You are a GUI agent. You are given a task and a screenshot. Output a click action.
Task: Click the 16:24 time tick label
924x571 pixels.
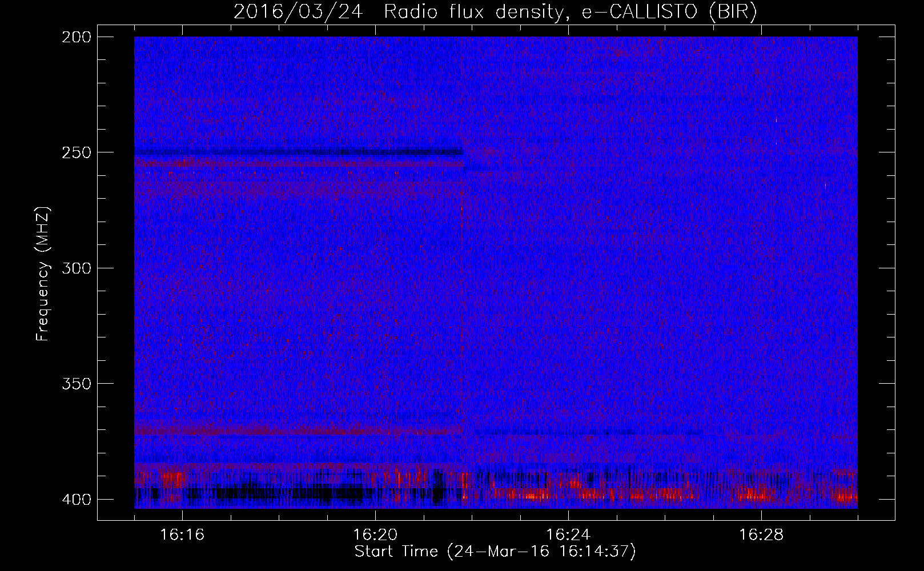568,534
